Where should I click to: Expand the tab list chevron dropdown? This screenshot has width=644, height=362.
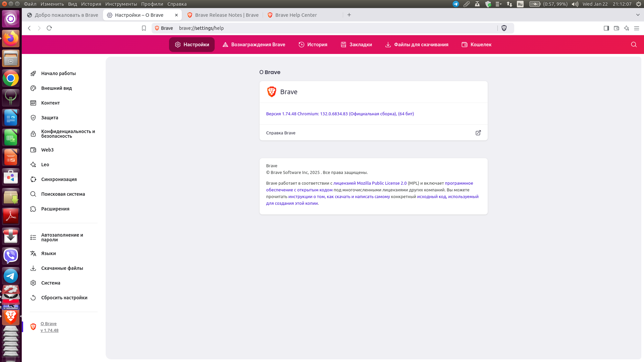(638, 15)
